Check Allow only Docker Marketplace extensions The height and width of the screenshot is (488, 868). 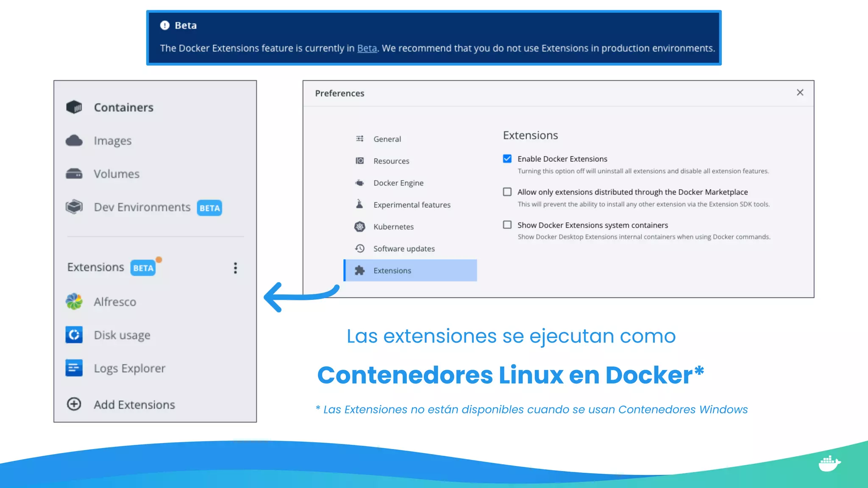coord(507,191)
